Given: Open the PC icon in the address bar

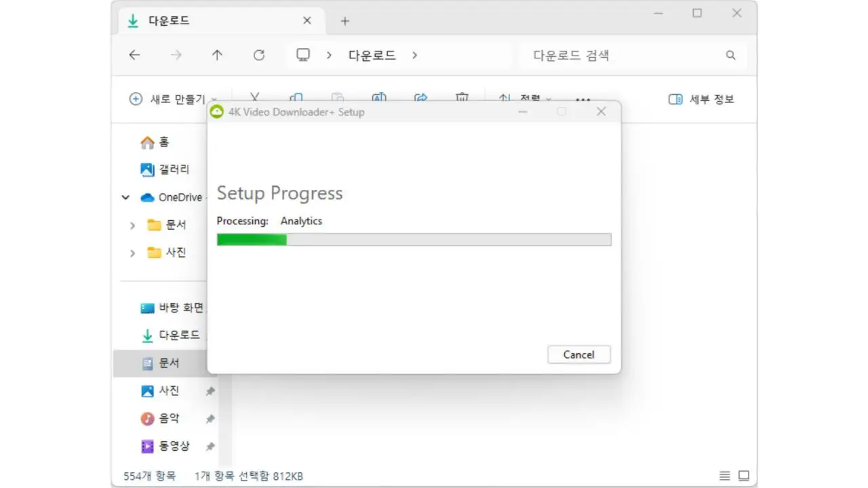Looking at the screenshot, I should [303, 56].
